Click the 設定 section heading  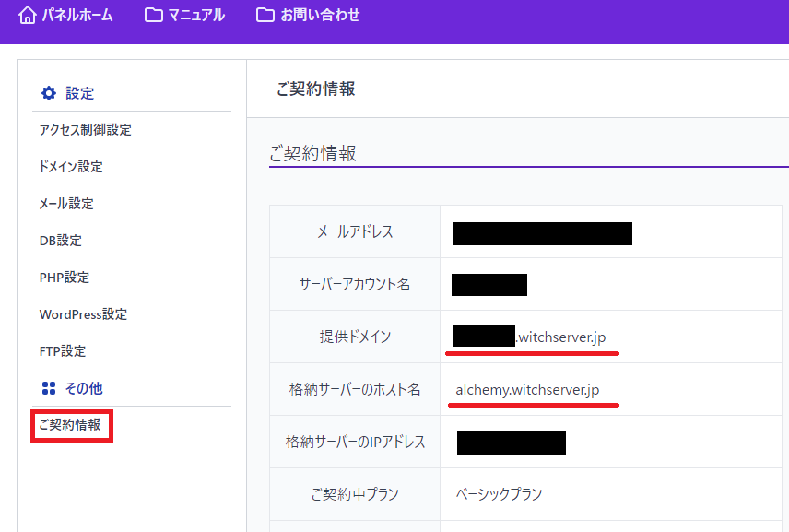(x=79, y=93)
